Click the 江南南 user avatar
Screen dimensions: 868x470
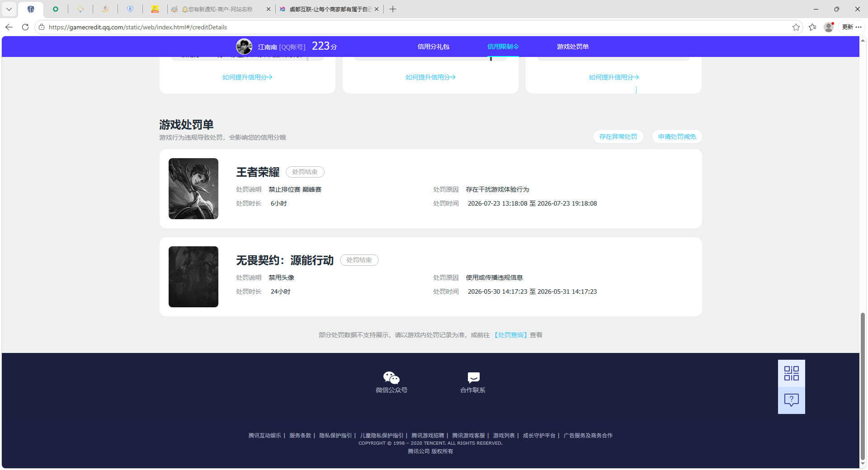click(x=244, y=47)
